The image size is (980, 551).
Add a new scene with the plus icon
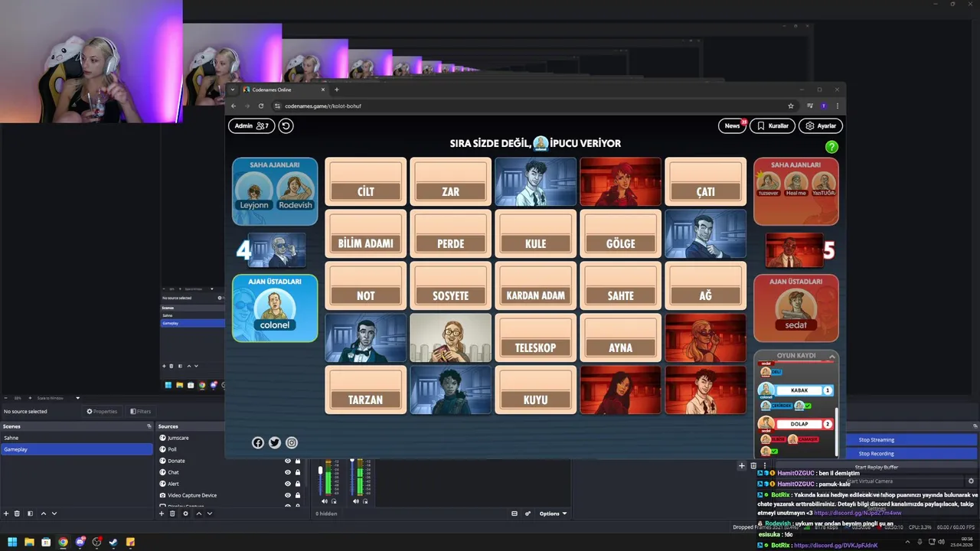coord(6,514)
